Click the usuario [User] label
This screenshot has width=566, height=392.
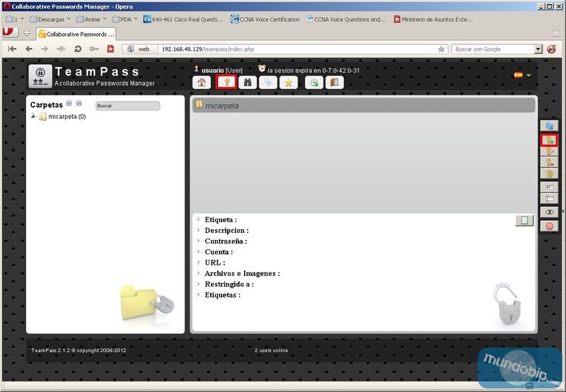coord(222,70)
